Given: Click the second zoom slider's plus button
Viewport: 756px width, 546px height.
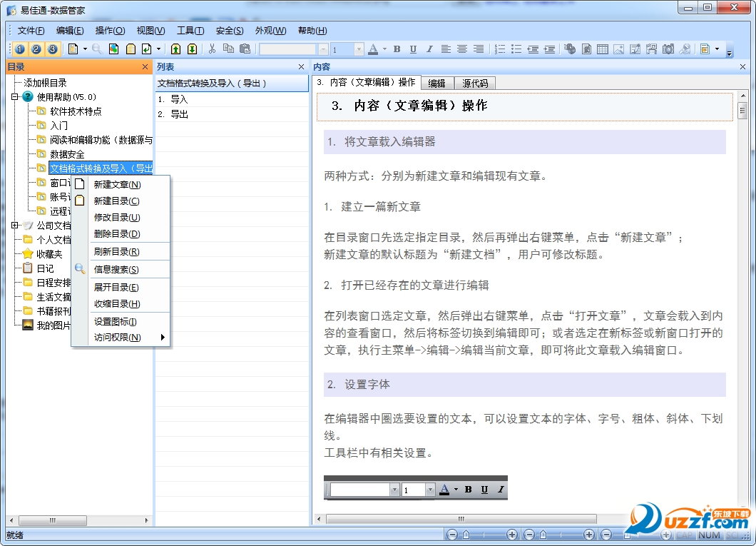Looking at the screenshot, I should (588, 535).
